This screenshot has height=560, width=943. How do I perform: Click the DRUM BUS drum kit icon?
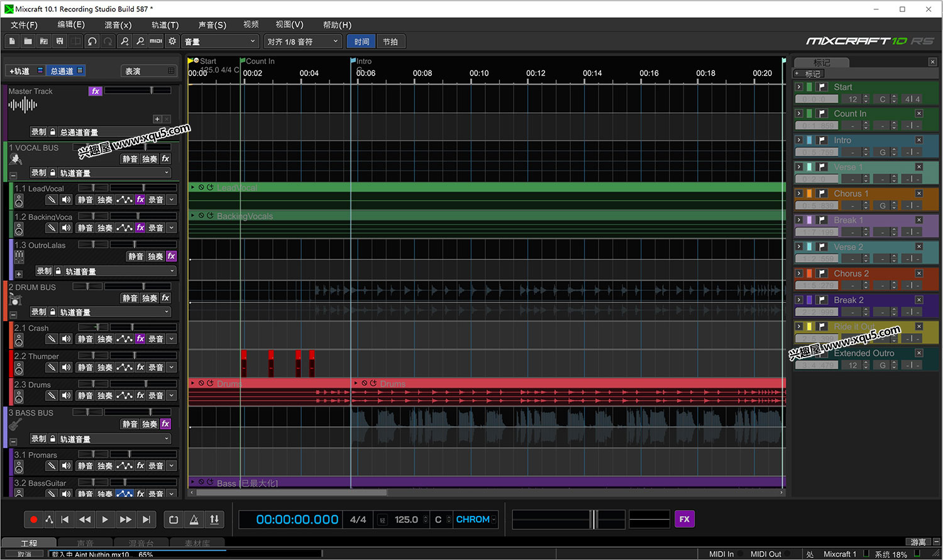point(16,299)
